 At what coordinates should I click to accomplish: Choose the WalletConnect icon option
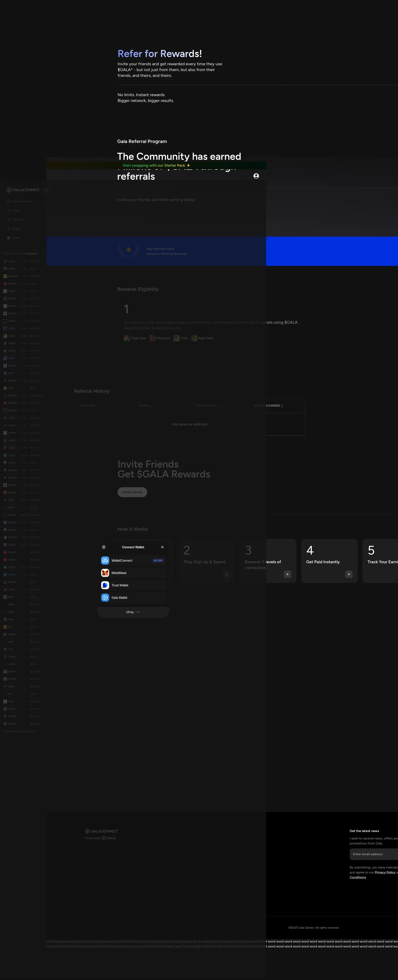tap(105, 560)
